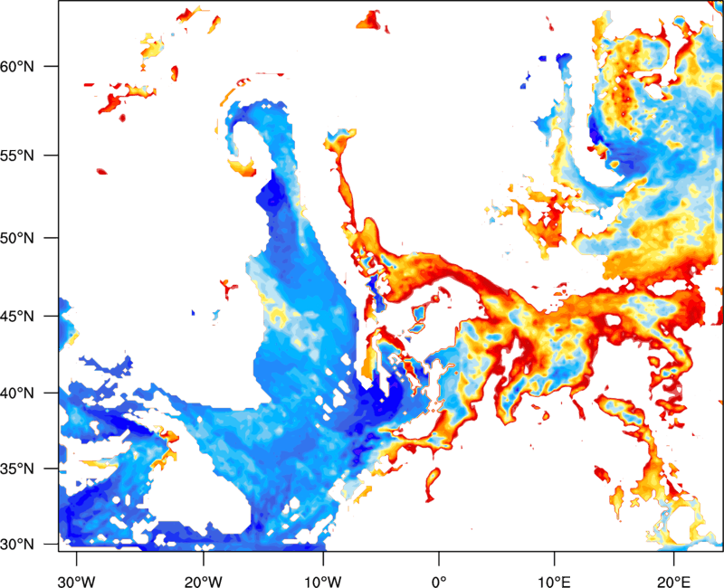Click the 30°N latitude label
This screenshot has height=588, width=724.
pyautogui.click(x=17, y=545)
